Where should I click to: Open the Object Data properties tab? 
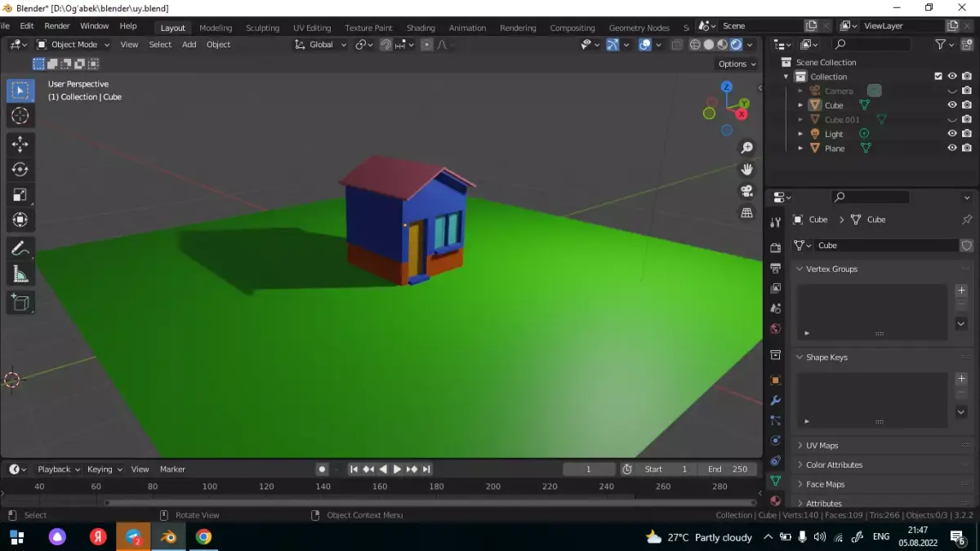776,481
